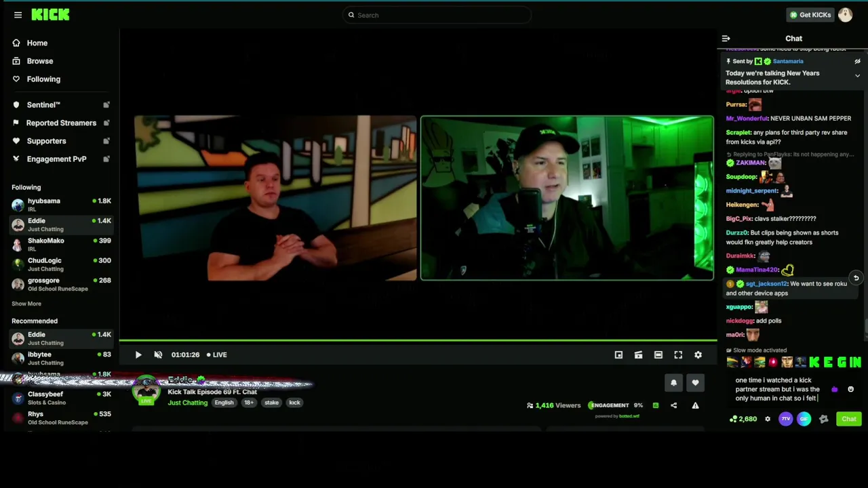The image size is (868, 488).
Task: Open the Supporters page
Action: tap(46, 141)
